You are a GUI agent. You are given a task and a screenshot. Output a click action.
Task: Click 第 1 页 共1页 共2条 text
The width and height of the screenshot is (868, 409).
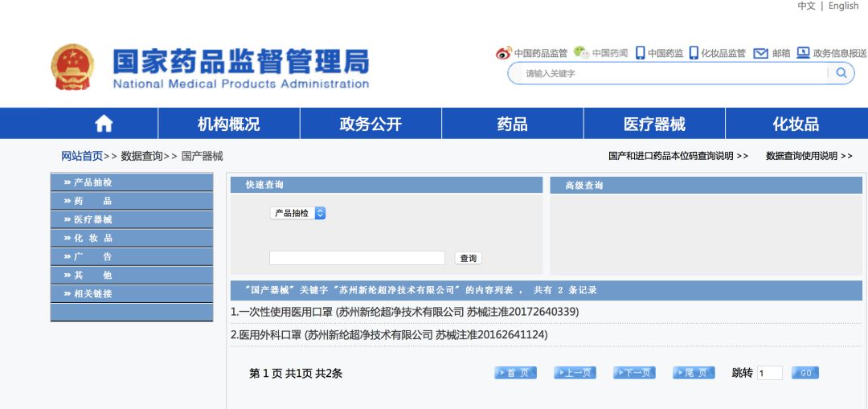[x=296, y=374]
